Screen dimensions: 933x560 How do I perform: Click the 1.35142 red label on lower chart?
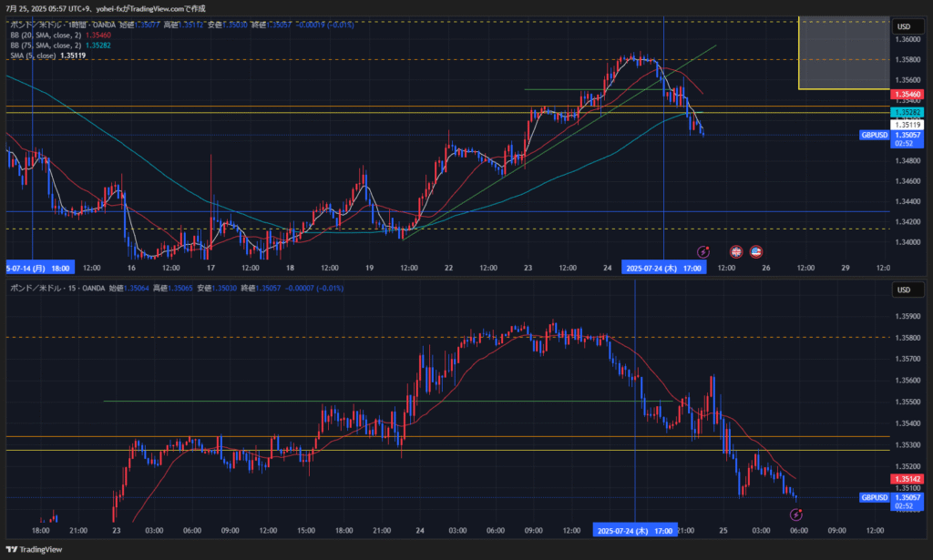coord(907,478)
